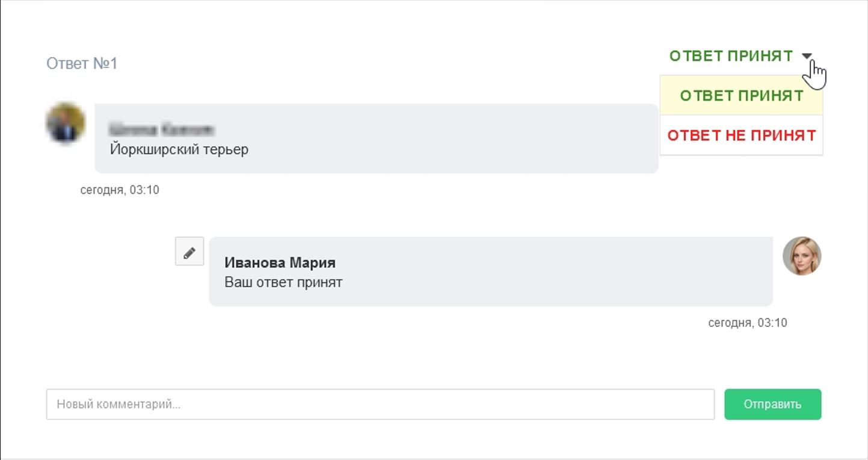Click the blurred avatar of the answer author
The width and height of the screenshot is (868, 460).
[66, 123]
